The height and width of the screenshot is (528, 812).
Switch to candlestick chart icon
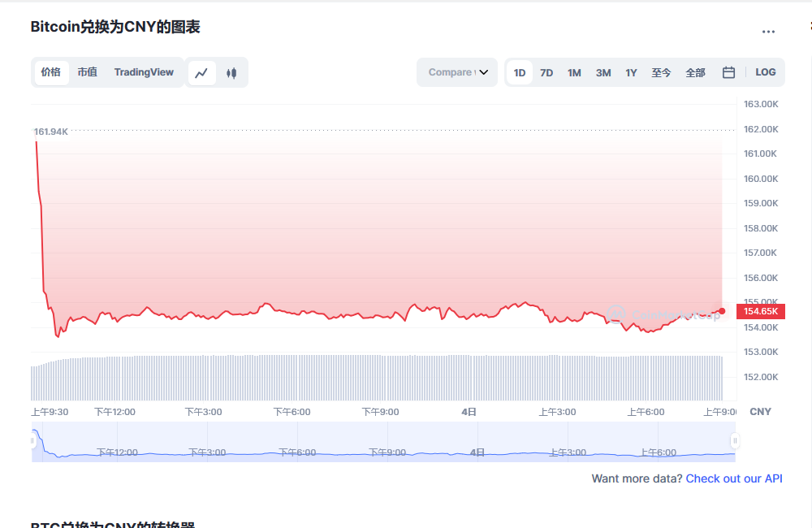point(231,72)
